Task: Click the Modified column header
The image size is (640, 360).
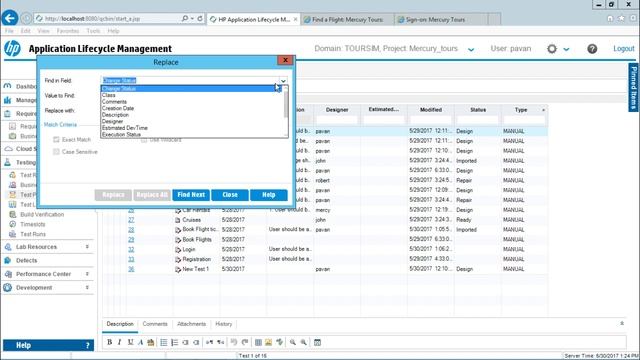Action: tap(431, 110)
